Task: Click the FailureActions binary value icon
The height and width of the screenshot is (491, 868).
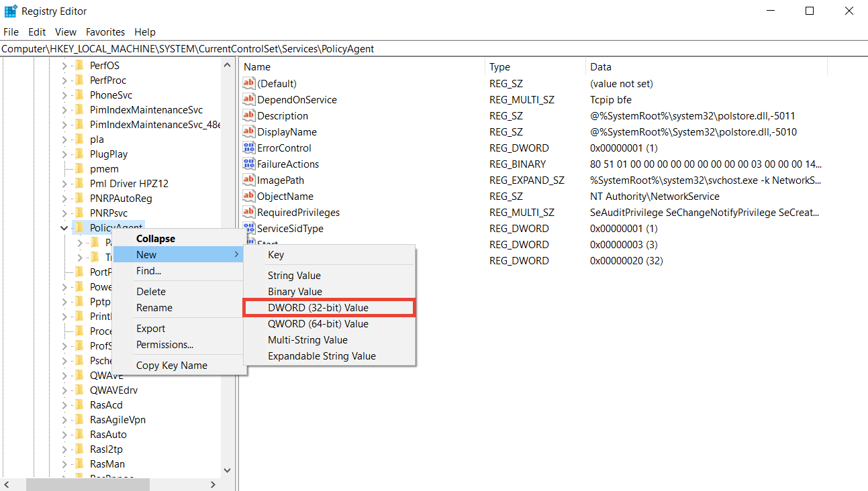Action: point(249,164)
